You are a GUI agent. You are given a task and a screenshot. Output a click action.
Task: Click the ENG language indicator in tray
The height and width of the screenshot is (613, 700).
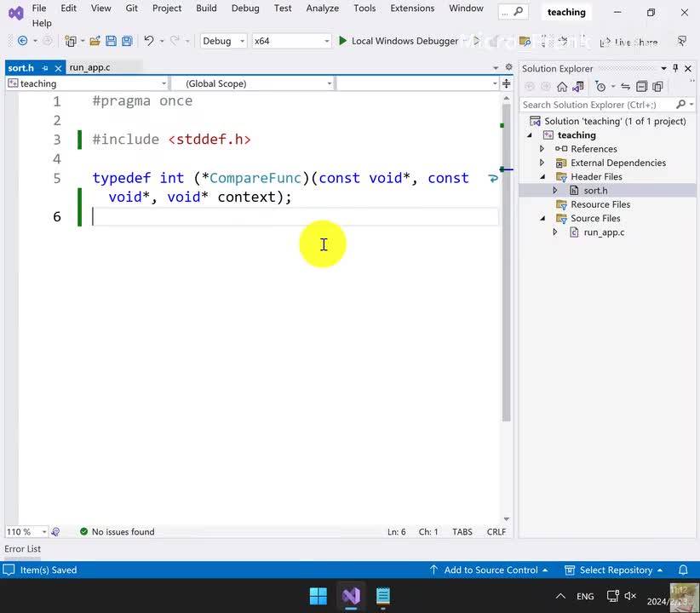click(585, 597)
